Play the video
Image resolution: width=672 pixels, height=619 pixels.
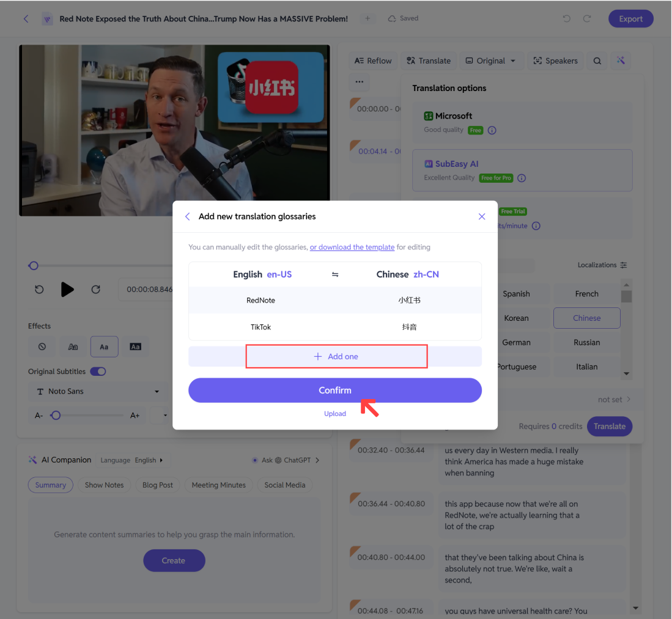coord(67,290)
